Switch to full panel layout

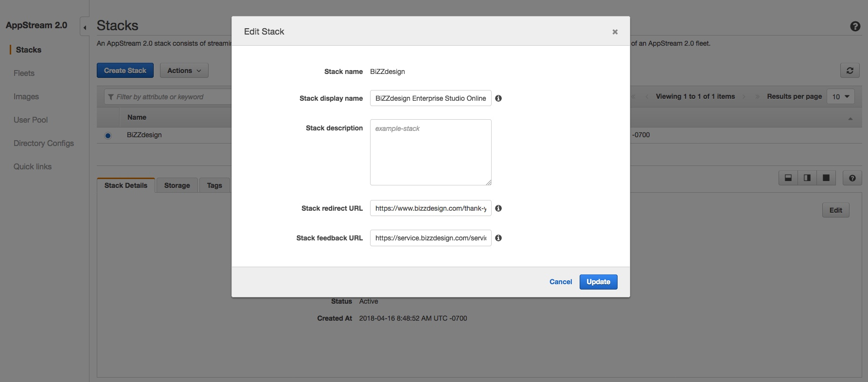coord(826,178)
